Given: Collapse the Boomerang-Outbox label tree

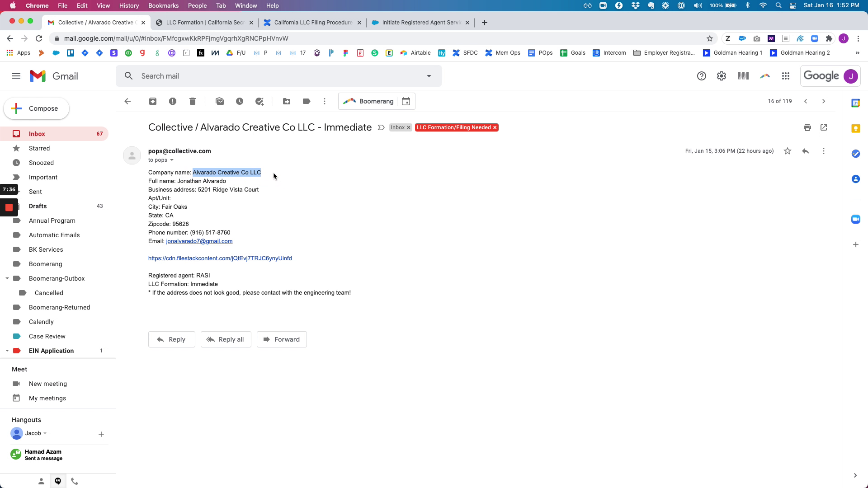Looking at the screenshot, I should point(7,278).
